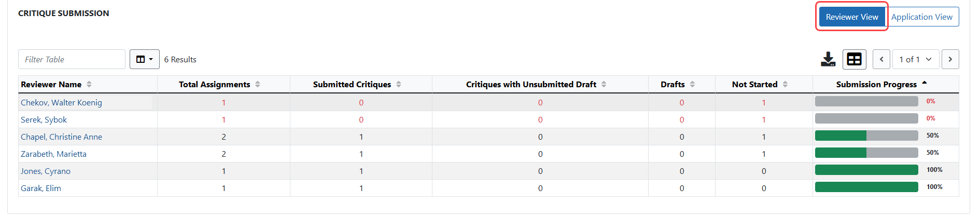
Task: Select the Reviewer View button
Action: pos(852,17)
